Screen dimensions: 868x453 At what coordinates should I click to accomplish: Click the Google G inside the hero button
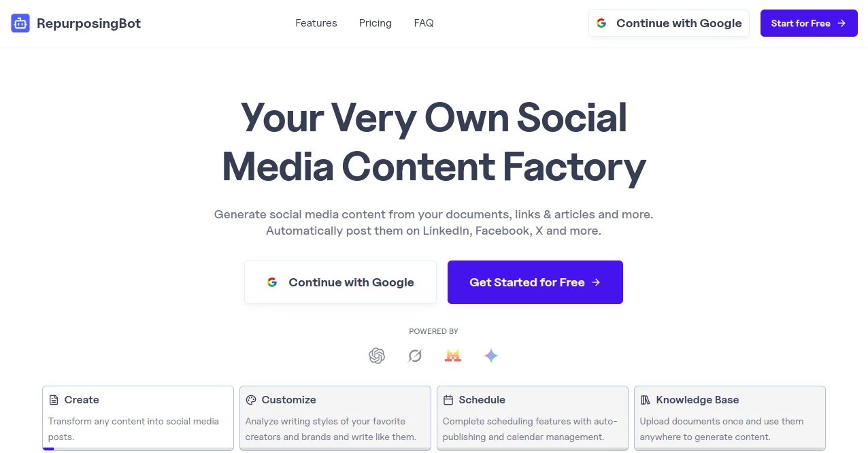click(x=272, y=282)
